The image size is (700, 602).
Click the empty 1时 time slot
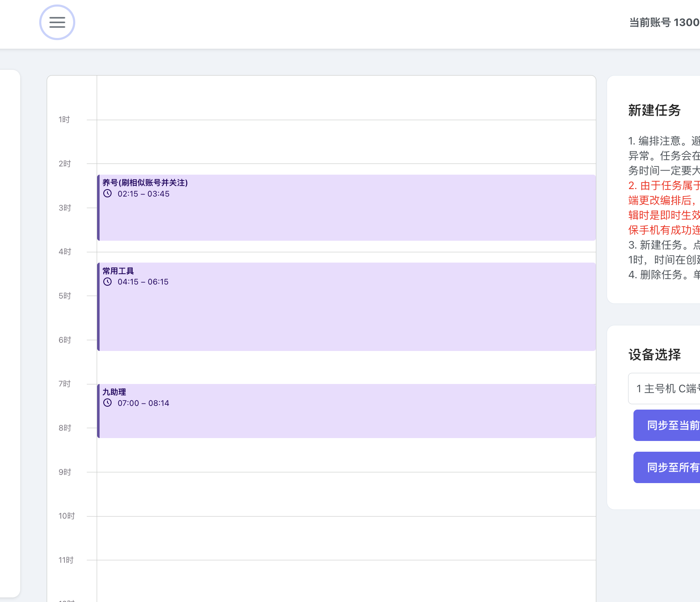[x=346, y=142]
